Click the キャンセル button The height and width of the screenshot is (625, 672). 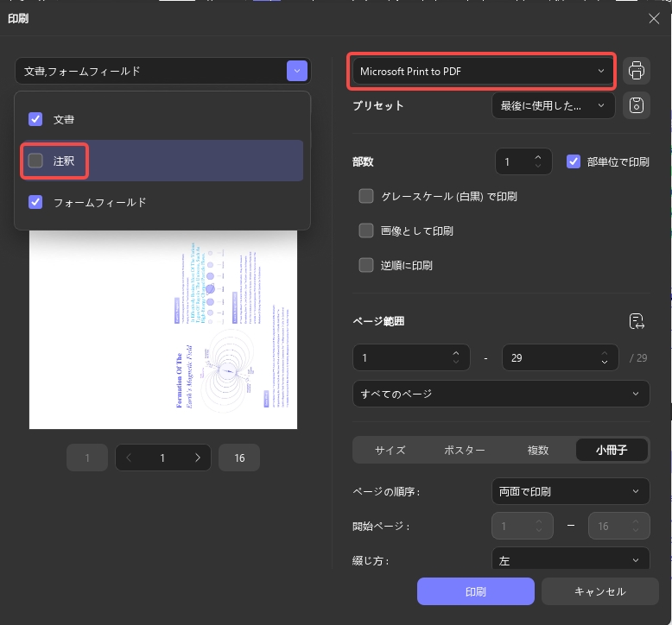[600, 591]
